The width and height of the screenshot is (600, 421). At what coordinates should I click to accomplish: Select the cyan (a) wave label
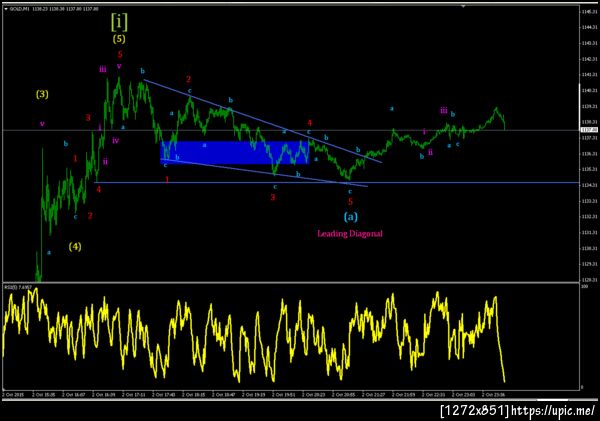351,217
